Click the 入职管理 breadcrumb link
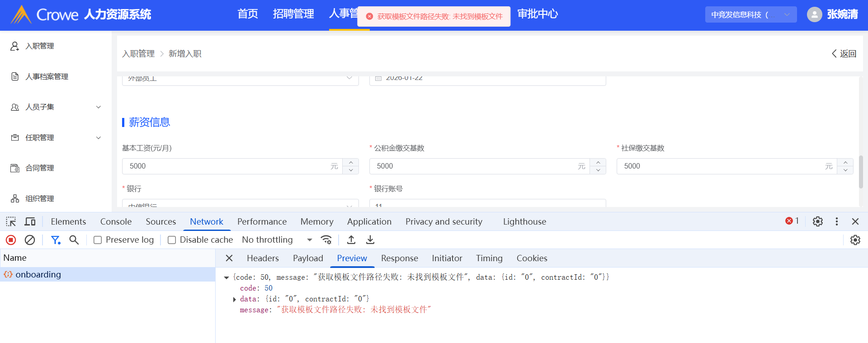The image size is (868, 343). click(138, 54)
